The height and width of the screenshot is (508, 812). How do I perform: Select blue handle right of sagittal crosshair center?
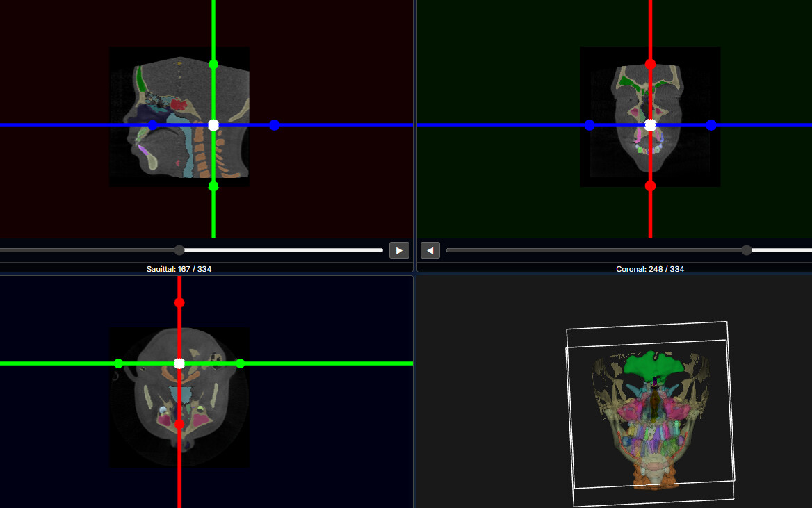click(275, 125)
